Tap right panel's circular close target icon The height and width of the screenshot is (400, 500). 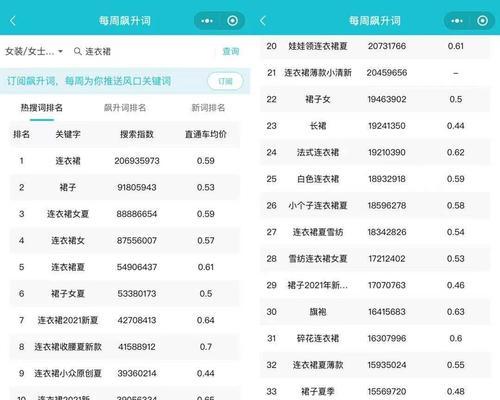coord(482,21)
